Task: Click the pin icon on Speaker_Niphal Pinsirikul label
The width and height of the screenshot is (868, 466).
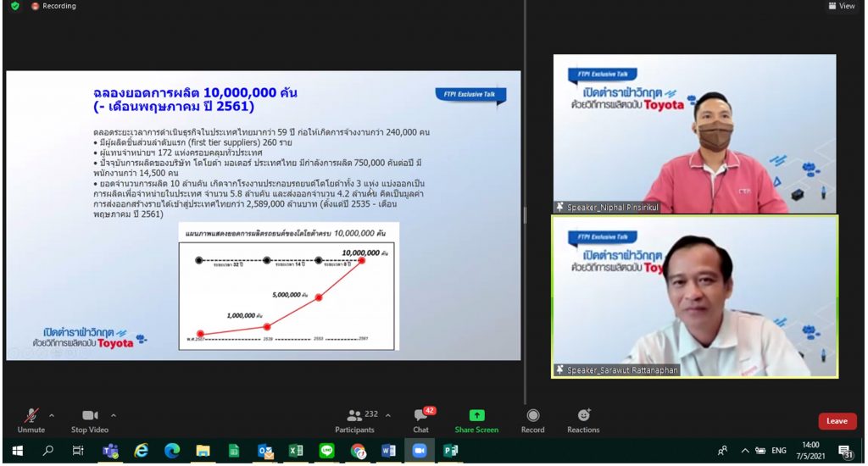Action: (560, 207)
